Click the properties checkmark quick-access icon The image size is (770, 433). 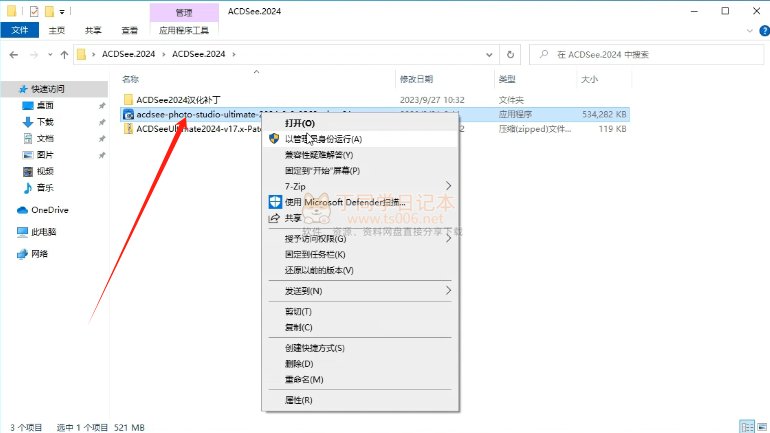point(34,11)
